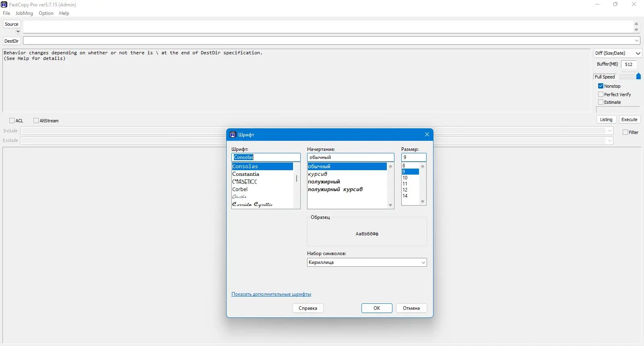The width and height of the screenshot is (644, 346).
Task: Disable the Nonstop checkbox
Action: [601, 86]
